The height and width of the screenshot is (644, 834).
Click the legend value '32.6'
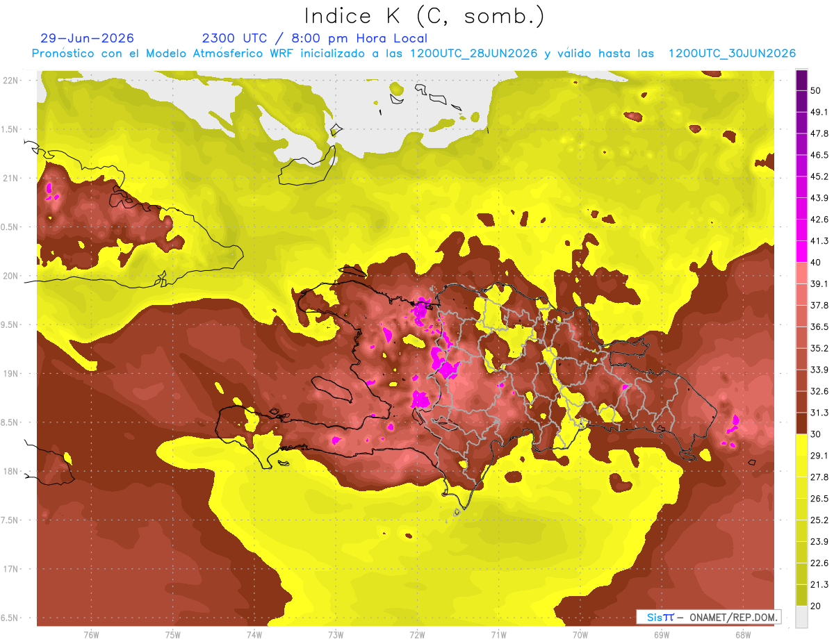(x=819, y=391)
